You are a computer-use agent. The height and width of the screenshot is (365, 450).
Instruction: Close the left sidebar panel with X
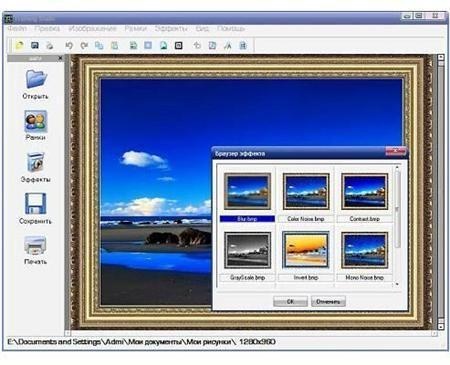tap(60, 58)
